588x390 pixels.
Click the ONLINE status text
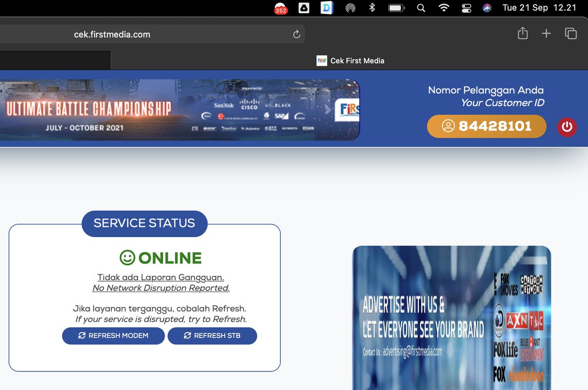(170, 258)
